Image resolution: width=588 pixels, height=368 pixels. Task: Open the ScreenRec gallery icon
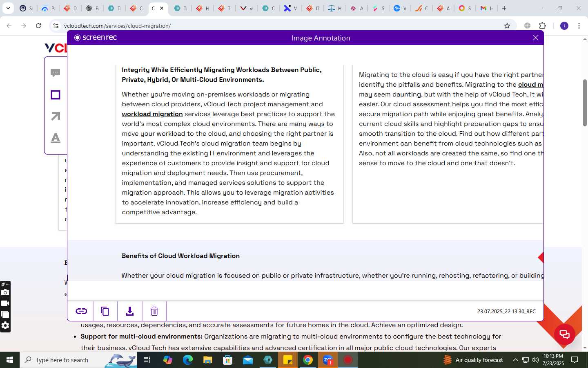(5, 314)
